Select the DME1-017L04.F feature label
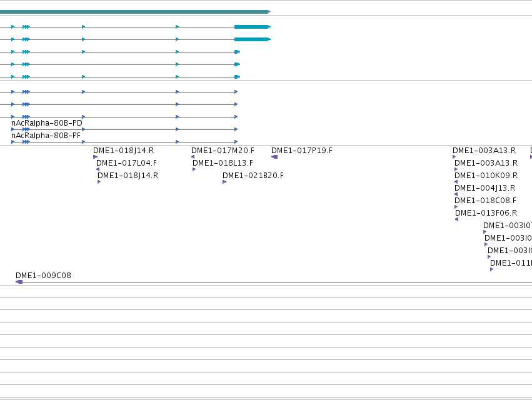Viewport: 532px width, 400px height. pos(126,163)
